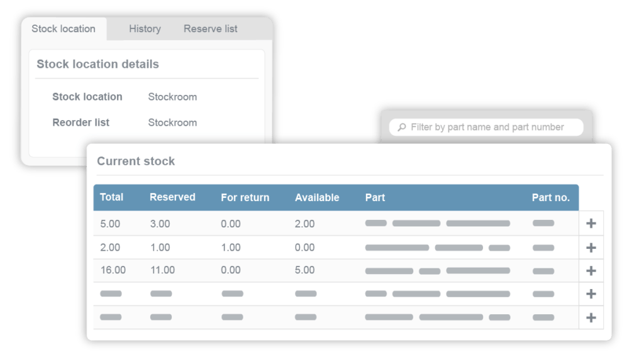Click the Reserved column header
Viewport: 644px width, 362px height.
pyautogui.click(x=173, y=197)
